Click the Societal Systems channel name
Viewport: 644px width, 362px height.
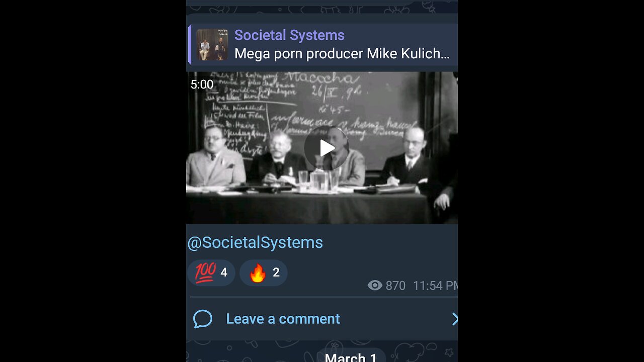(x=289, y=35)
